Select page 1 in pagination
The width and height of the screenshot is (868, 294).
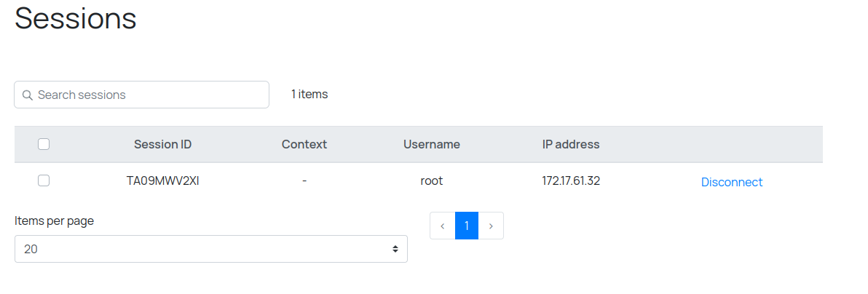click(467, 226)
